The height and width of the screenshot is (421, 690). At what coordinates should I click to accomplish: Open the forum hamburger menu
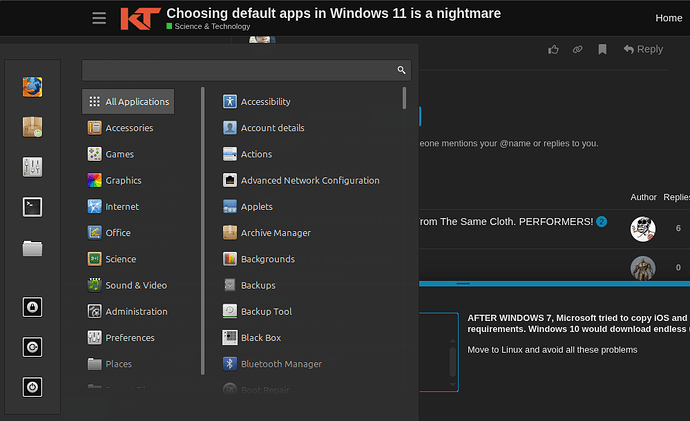pyautogui.click(x=98, y=18)
